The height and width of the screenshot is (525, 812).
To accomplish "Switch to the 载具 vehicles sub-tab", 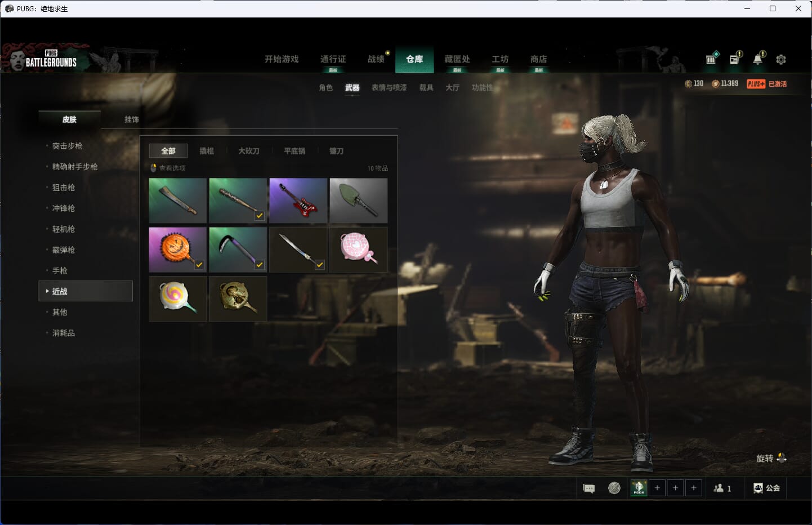I will point(426,88).
